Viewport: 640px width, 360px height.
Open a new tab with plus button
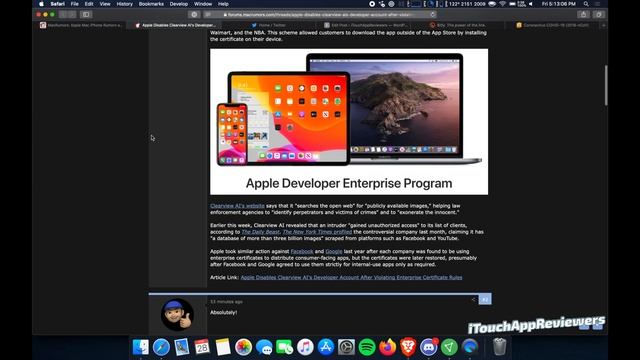coord(604,25)
